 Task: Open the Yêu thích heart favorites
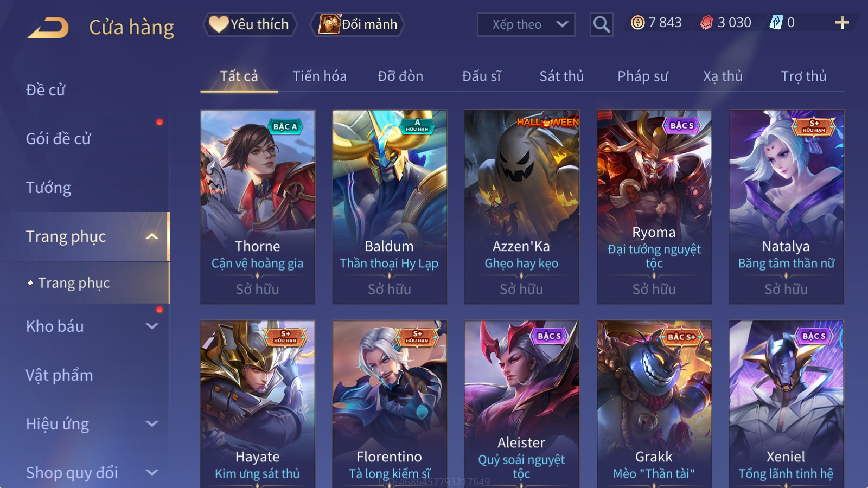point(250,24)
